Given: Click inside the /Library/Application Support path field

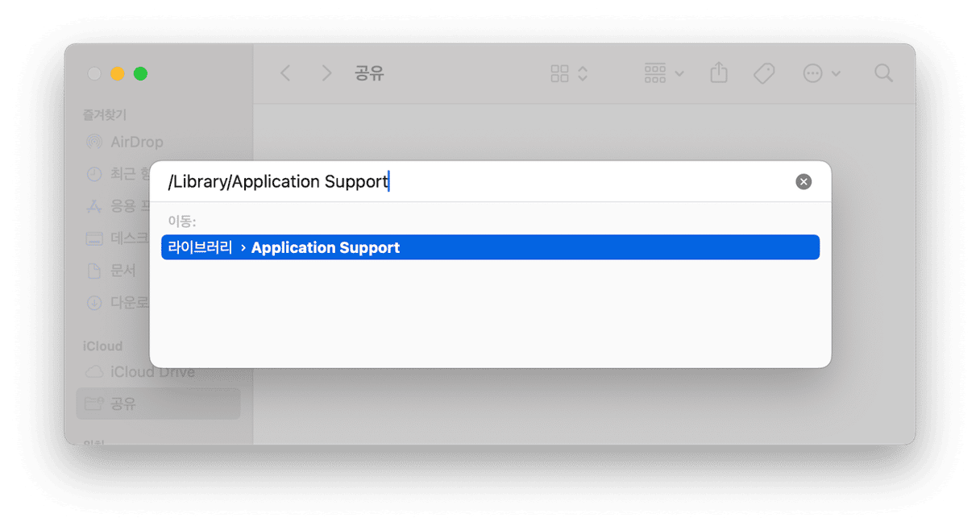Looking at the screenshot, I should pyautogui.click(x=475, y=182).
